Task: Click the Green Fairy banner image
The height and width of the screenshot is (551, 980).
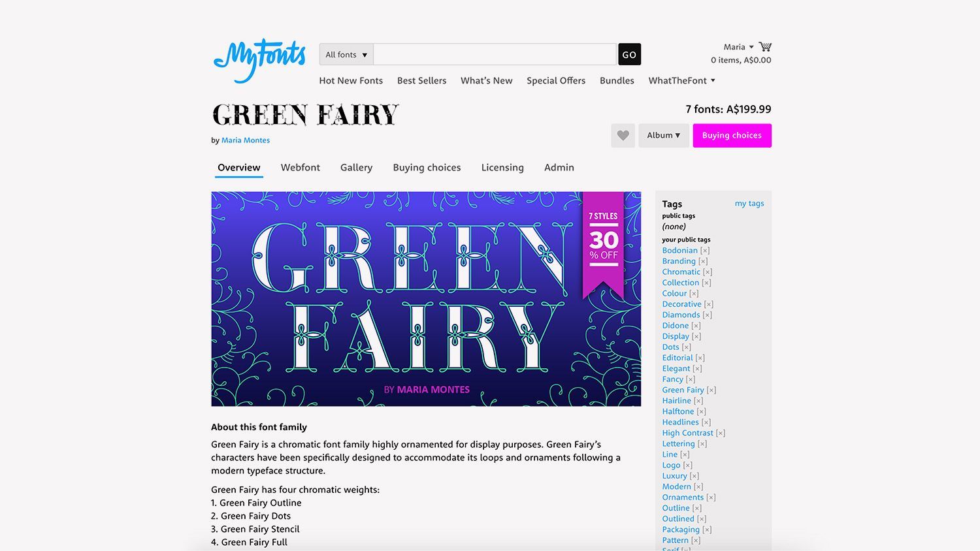Action: (426, 299)
